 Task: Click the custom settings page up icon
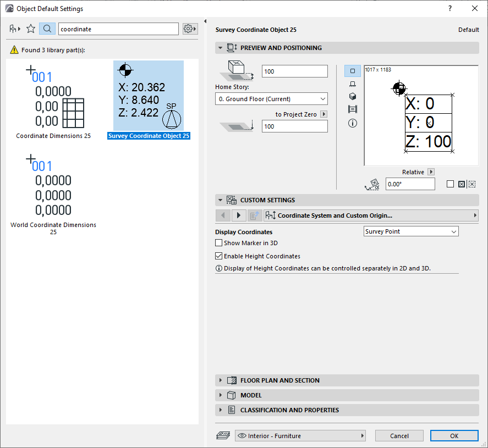click(255, 215)
